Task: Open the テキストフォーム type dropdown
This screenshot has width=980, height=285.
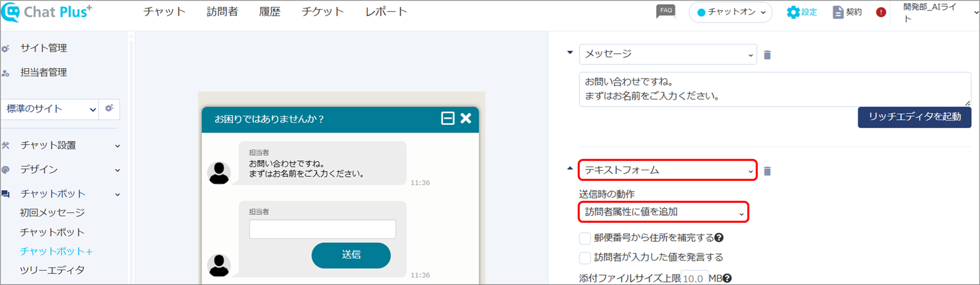Action: [668, 170]
